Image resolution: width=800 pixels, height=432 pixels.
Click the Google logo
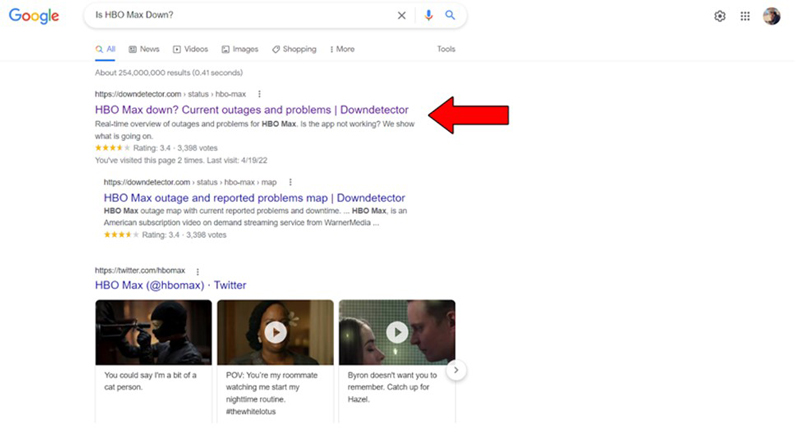(34, 16)
